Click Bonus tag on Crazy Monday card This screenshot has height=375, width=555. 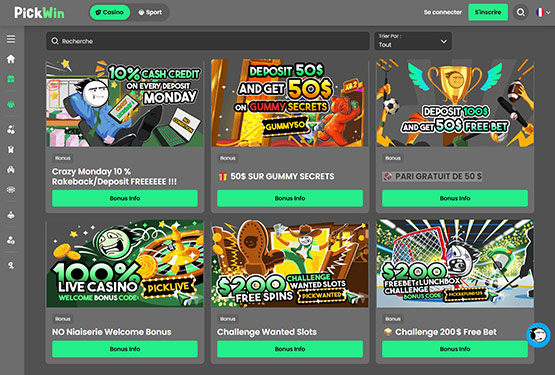[x=63, y=158]
